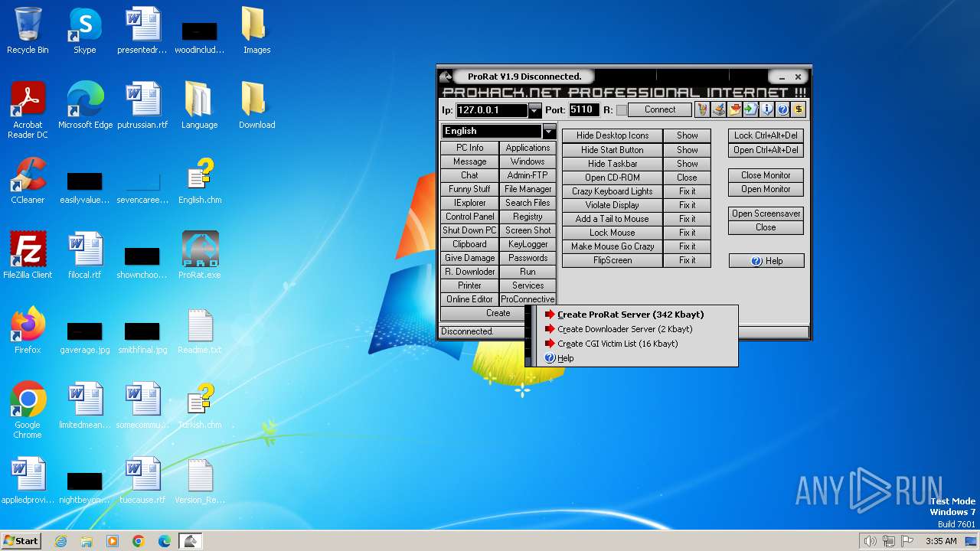The image size is (980, 551).
Task: Select the Microsoft Edge desktop shortcut
Action: (x=85, y=106)
